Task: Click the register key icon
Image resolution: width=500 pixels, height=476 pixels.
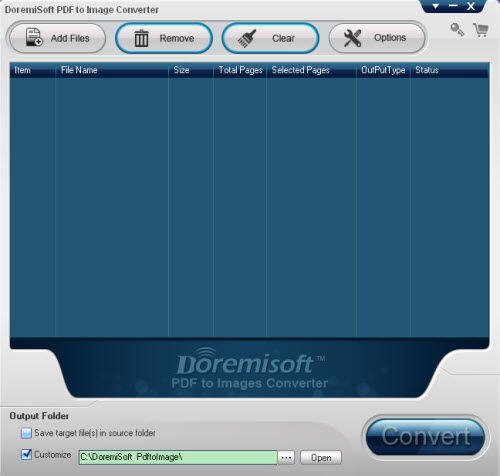Action: pyautogui.click(x=457, y=29)
